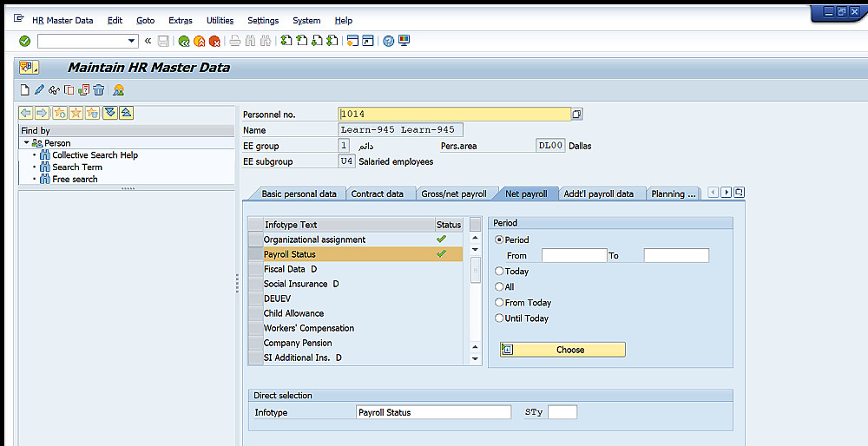
Task: Click the Copy infotype icon
Action: tap(69, 89)
